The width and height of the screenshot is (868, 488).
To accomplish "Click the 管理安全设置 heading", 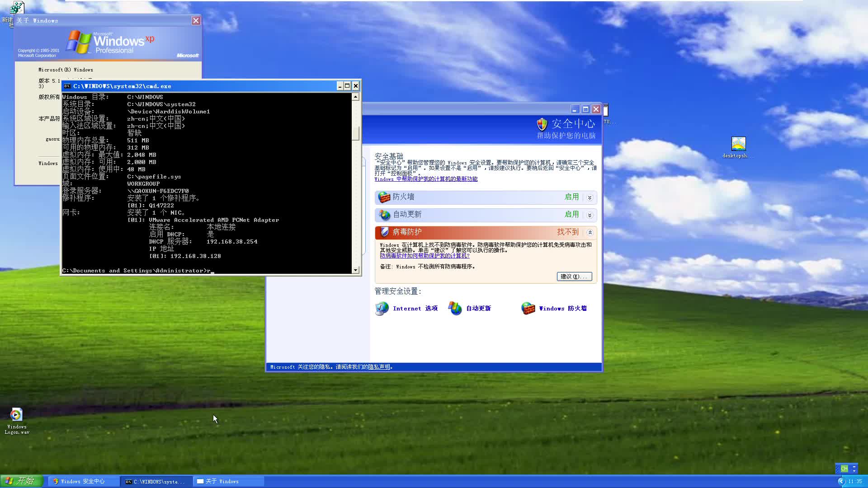I will pos(398,291).
